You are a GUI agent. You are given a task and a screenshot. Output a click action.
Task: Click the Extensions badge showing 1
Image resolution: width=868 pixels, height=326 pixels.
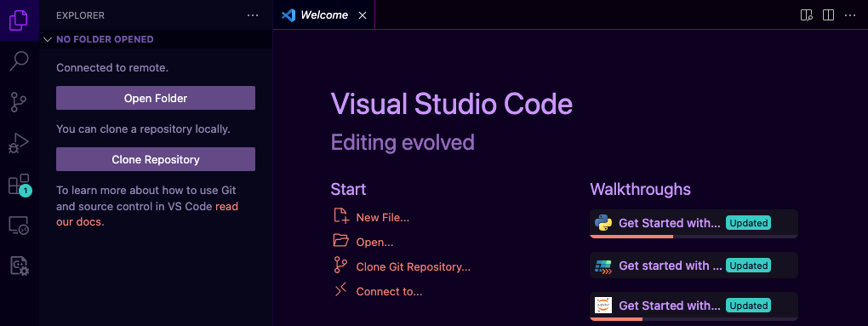(25, 191)
